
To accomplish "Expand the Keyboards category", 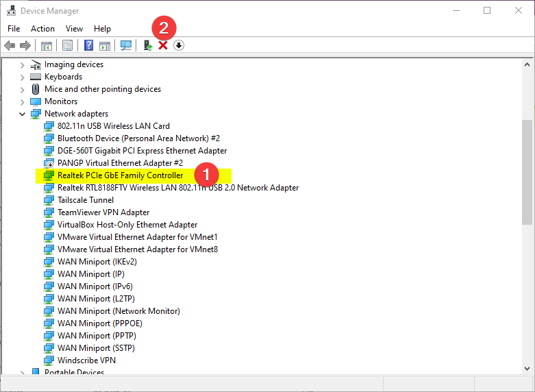I will [22, 77].
